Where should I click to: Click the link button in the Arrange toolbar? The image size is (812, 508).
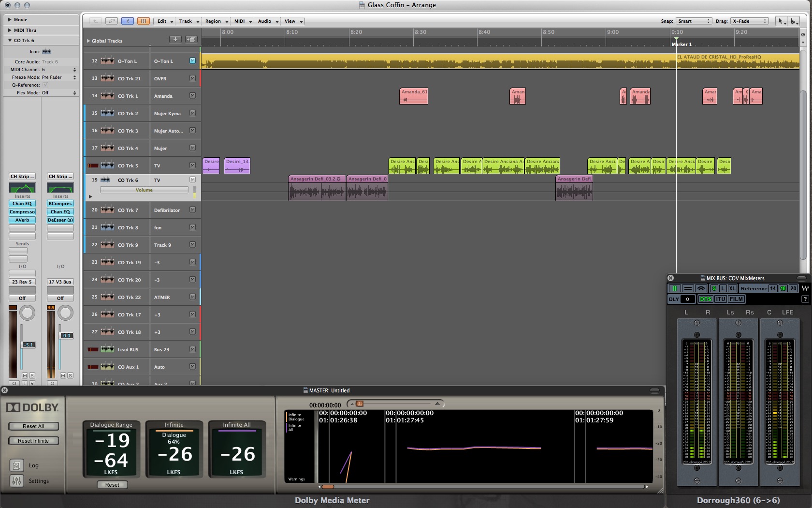pyautogui.click(x=112, y=21)
